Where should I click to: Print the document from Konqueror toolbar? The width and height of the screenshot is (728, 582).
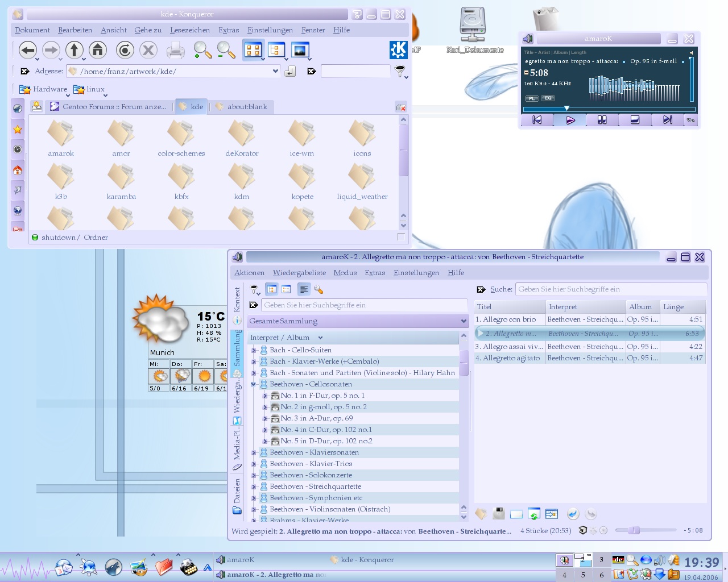click(x=175, y=51)
